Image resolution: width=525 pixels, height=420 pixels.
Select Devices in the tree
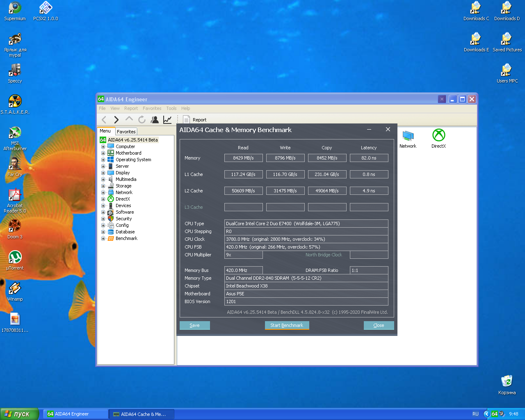point(123,205)
